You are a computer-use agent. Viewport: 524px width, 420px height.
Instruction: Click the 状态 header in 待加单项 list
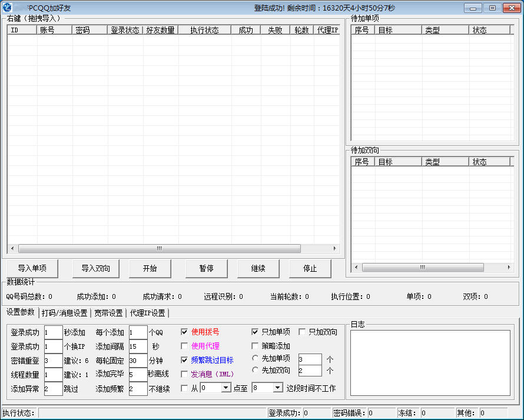coord(490,30)
